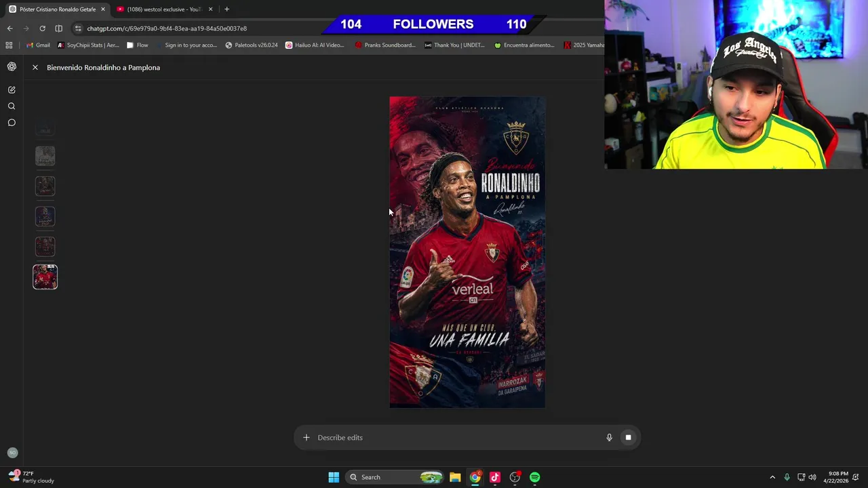Open the pink music app on taskbar

point(495,477)
